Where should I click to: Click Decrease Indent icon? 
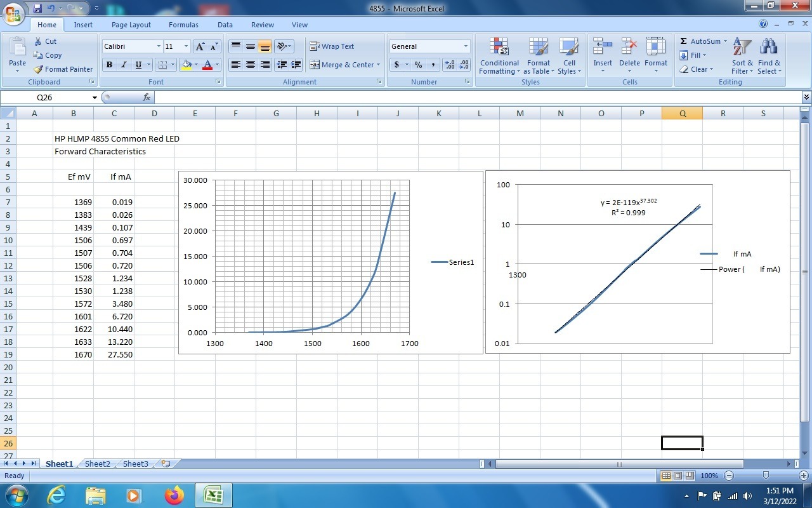point(282,65)
